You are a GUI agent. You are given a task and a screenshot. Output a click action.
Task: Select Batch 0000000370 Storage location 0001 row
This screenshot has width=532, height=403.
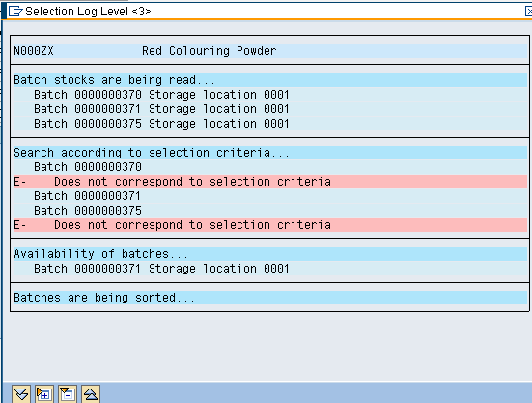tap(270, 95)
